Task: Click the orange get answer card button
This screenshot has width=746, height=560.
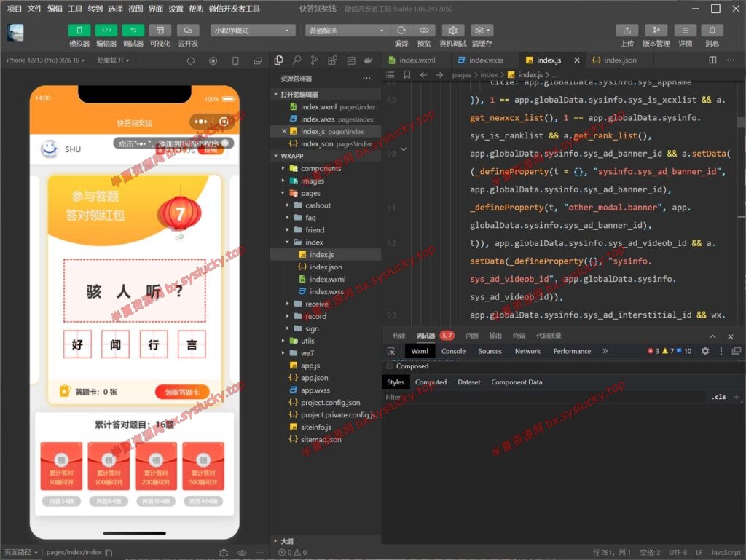Action: tap(181, 393)
